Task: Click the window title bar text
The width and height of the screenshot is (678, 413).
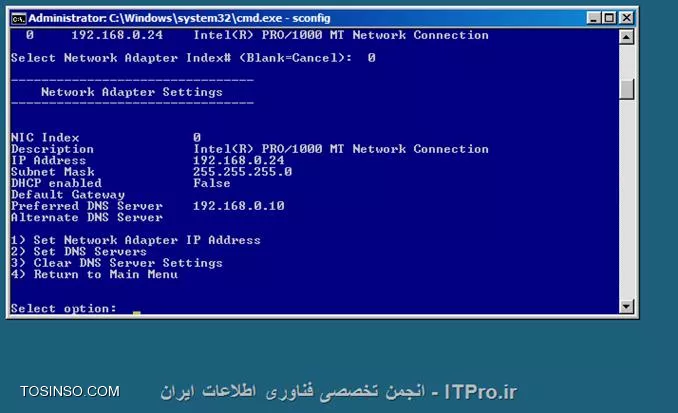Action: (x=179, y=18)
